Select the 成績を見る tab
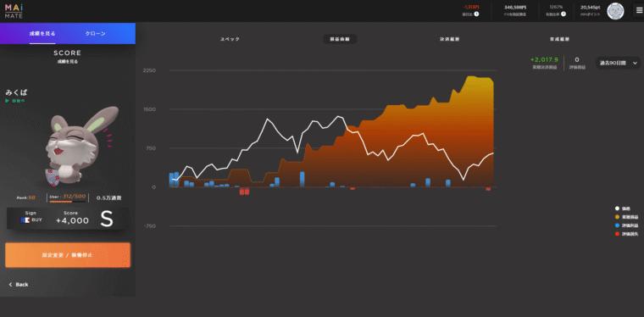Screen dimensions: 644x317 [42, 34]
